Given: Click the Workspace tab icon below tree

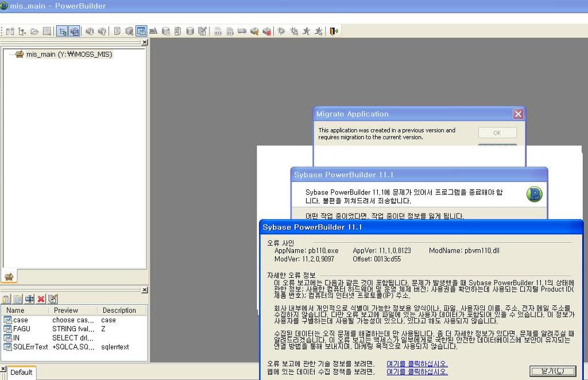Looking at the screenshot, I should point(9,277).
